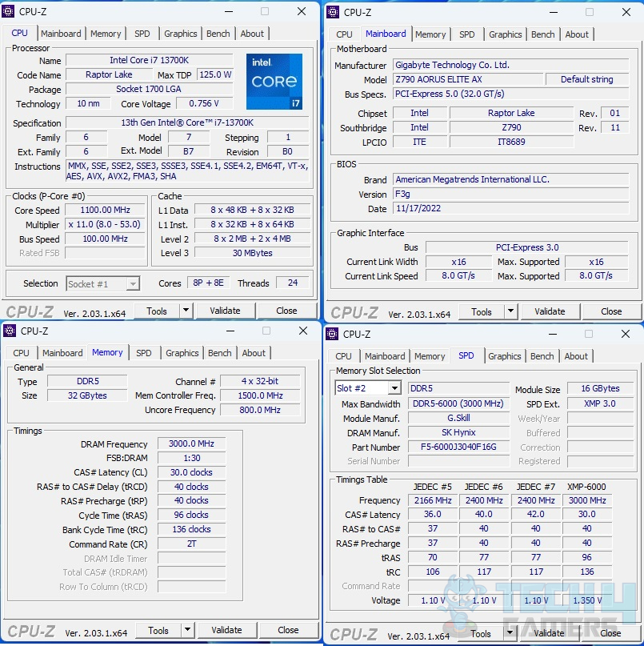Select the About tab in the Mainboard-tab window

pos(577,34)
